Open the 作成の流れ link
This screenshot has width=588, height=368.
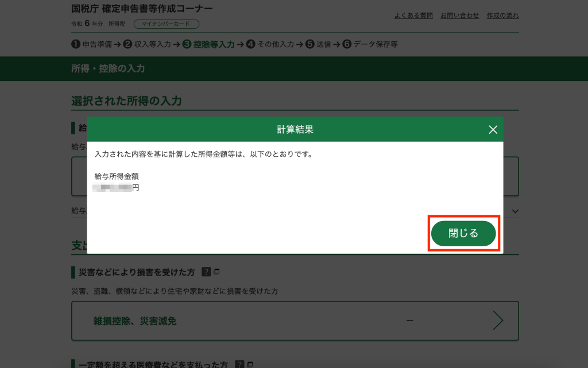(x=502, y=16)
